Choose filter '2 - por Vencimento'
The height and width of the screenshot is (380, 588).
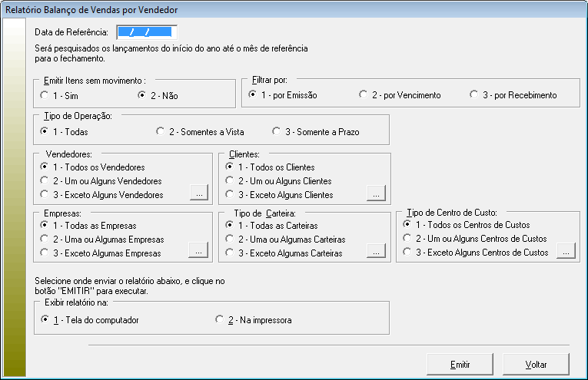coord(364,95)
